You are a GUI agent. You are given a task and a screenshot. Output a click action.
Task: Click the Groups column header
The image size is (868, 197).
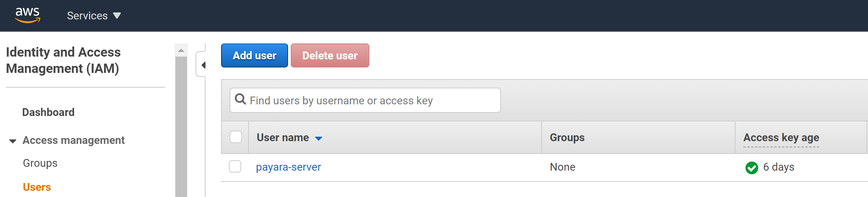click(567, 138)
